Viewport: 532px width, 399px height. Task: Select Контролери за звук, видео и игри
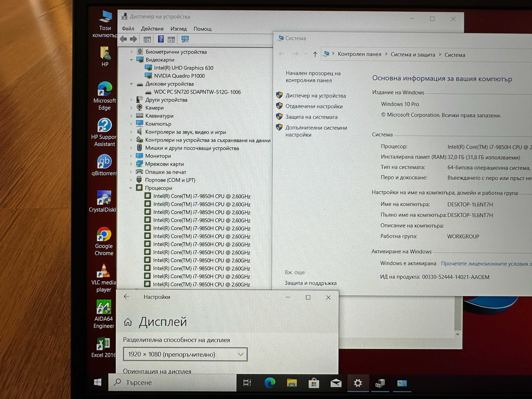(185, 132)
